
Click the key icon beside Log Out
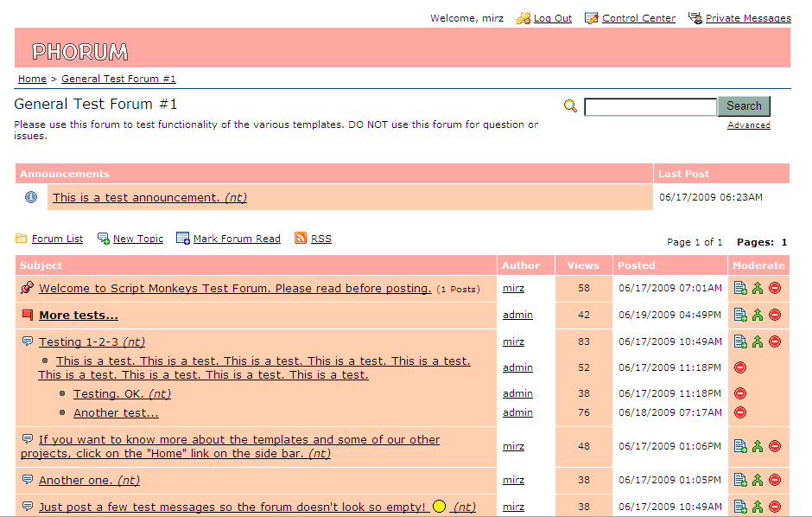click(x=523, y=19)
